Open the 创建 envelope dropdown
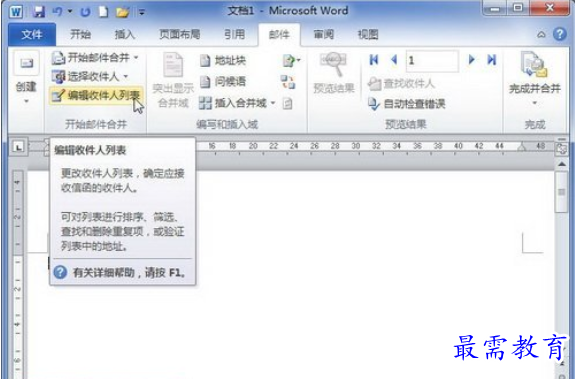Image resolution: width=575 pixels, height=379 pixels. (26, 78)
